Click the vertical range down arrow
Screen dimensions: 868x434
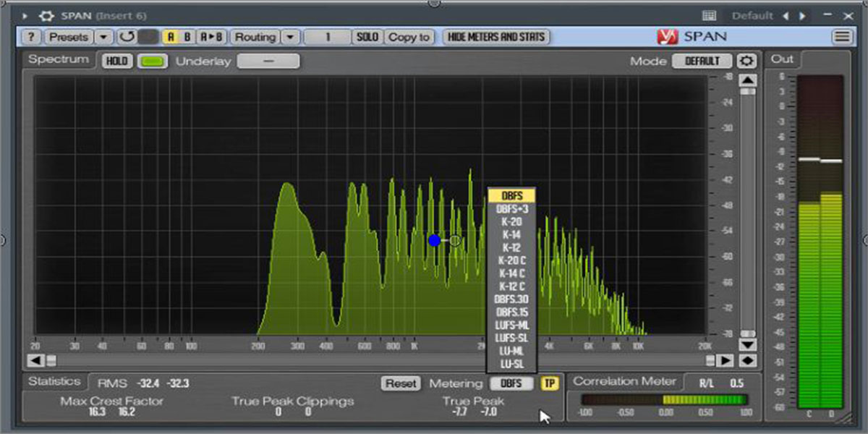coord(747,345)
